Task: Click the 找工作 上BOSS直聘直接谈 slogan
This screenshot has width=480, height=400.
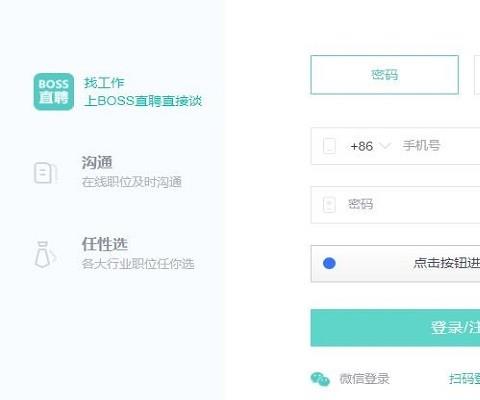Action: pyautogui.click(x=143, y=92)
